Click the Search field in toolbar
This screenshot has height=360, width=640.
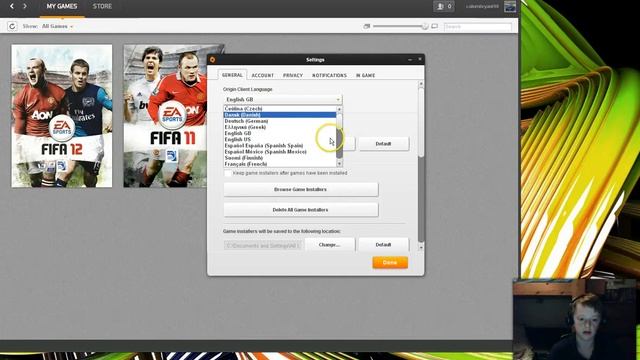tap(478, 27)
